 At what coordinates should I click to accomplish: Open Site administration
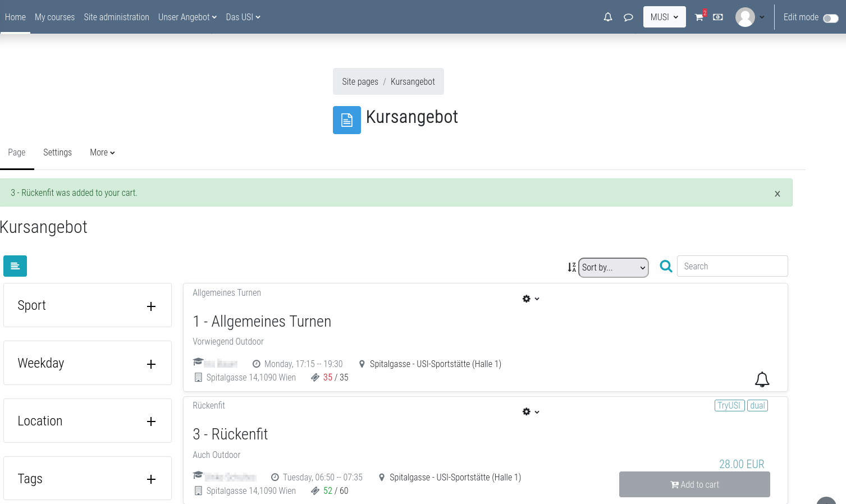coord(116,17)
